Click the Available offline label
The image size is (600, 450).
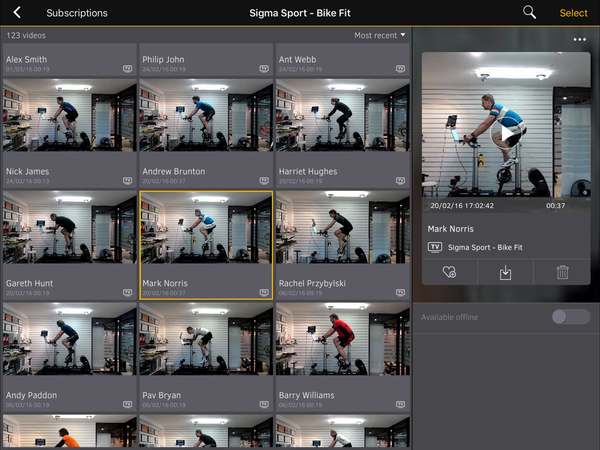pos(450,317)
